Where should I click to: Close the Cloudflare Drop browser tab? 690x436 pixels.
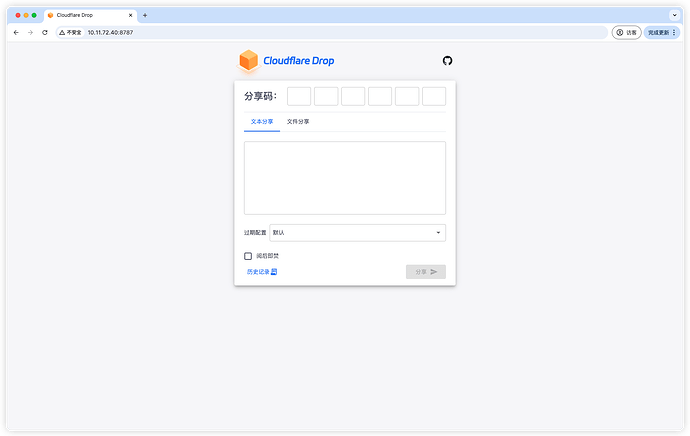tap(131, 16)
